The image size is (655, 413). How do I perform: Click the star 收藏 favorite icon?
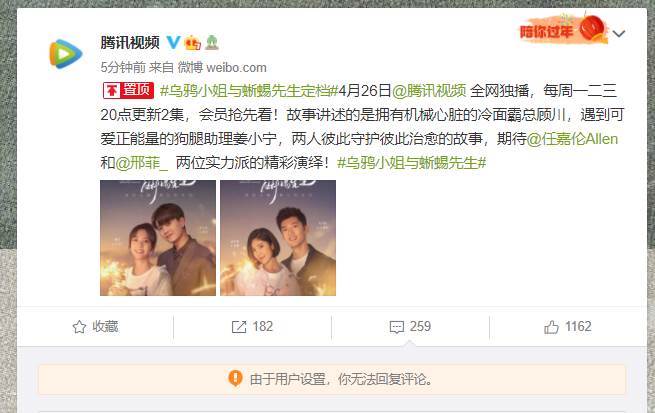point(79,327)
